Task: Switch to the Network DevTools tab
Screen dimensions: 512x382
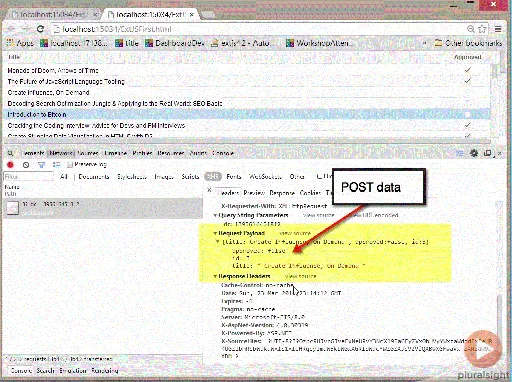Action: tap(61, 153)
